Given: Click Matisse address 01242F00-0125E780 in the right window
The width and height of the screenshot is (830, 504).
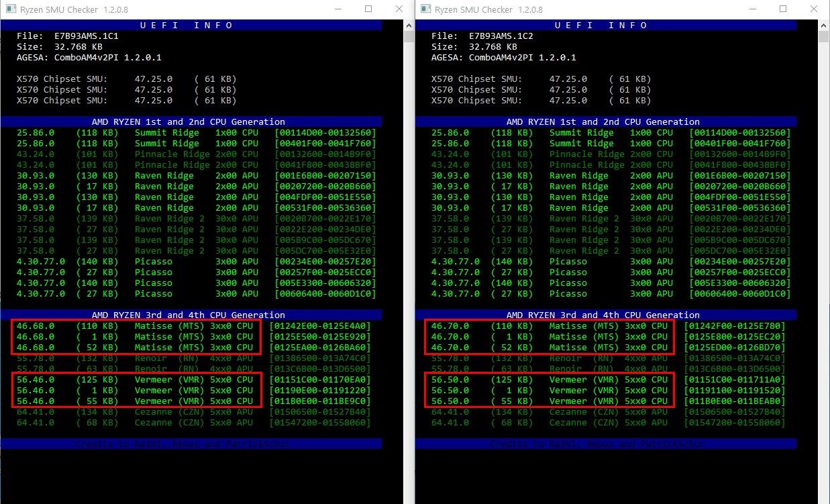Looking at the screenshot, I should click(735, 325).
